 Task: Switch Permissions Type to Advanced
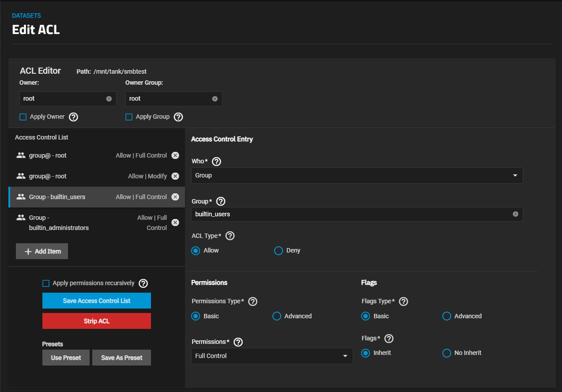coord(277,316)
